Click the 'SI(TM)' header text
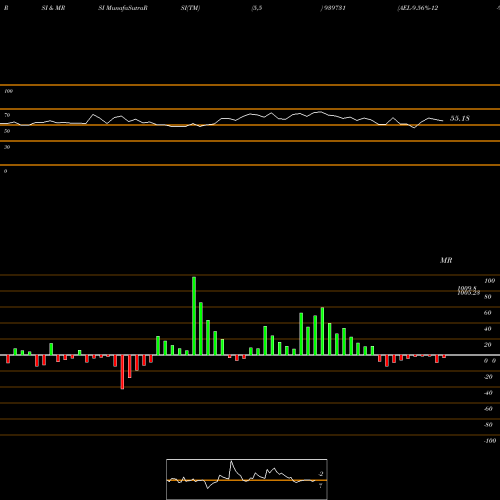 (x=190, y=8)
